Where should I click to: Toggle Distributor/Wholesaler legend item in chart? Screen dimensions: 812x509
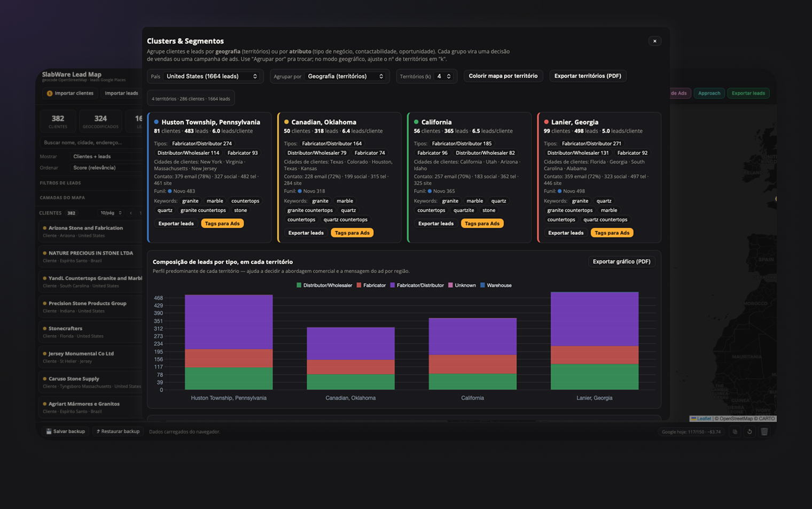(x=324, y=286)
